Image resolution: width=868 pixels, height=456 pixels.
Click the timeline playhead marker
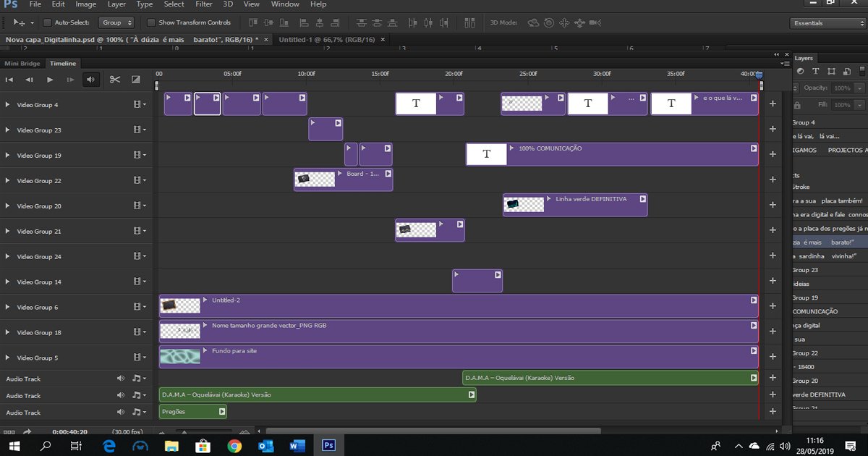click(x=759, y=75)
